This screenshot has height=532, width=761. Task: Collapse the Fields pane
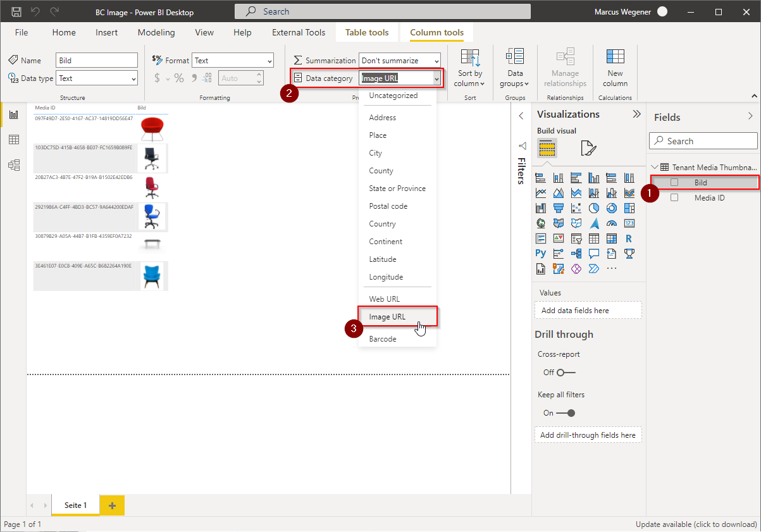point(751,116)
